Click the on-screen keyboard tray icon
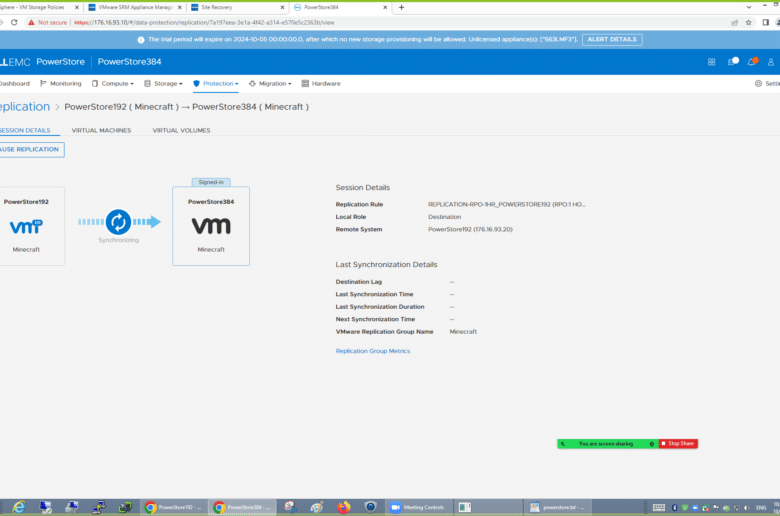 click(659, 508)
